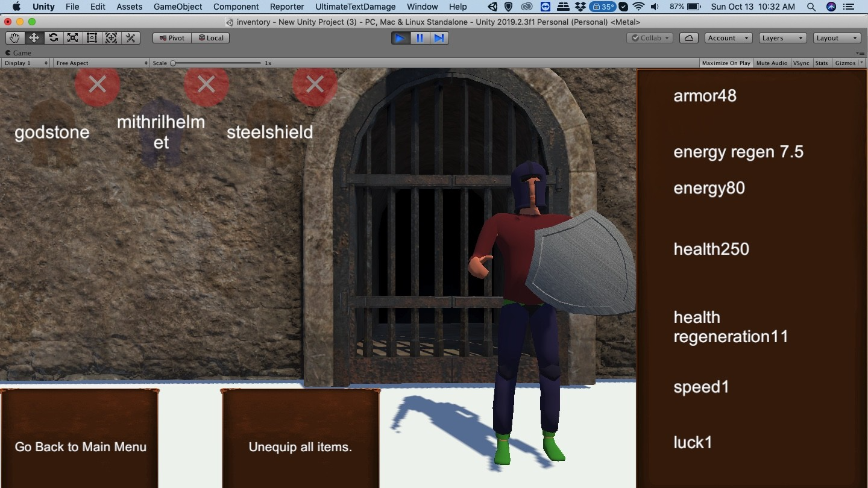Select the Scale tool
The width and height of the screenshot is (868, 488).
point(73,38)
